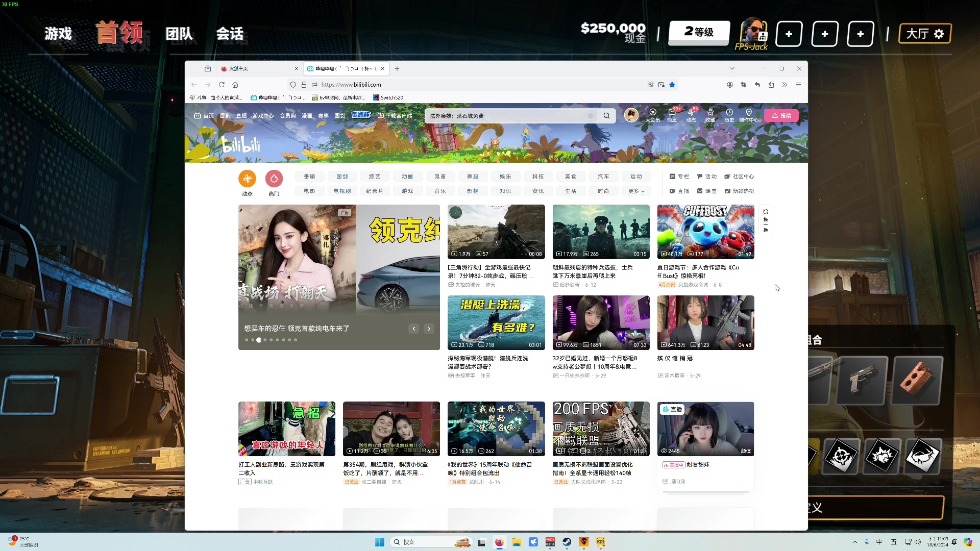Screen dimensions: 980x551
Task: Open the Switch520 bookmark
Action: pos(388,97)
